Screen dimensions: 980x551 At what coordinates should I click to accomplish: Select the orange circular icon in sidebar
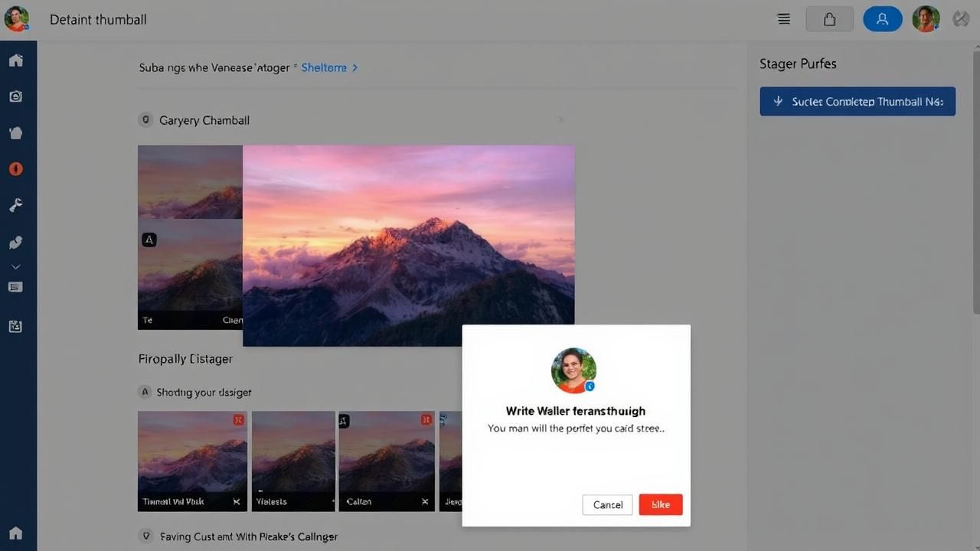pos(16,169)
